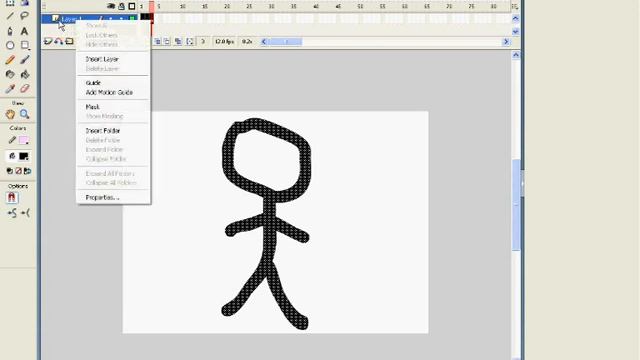Click the grayed Expand All Folders entry
The height and width of the screenshot is (360, 640).
coord(110,173)
